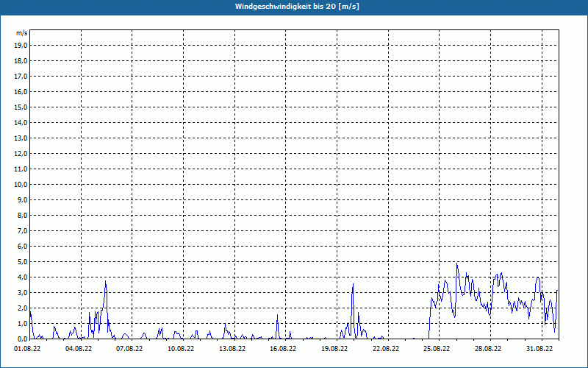This screenshot has height=368, width=588.
Task: Click the 'm/s' unit label
Action: click(x=22, y=33)
